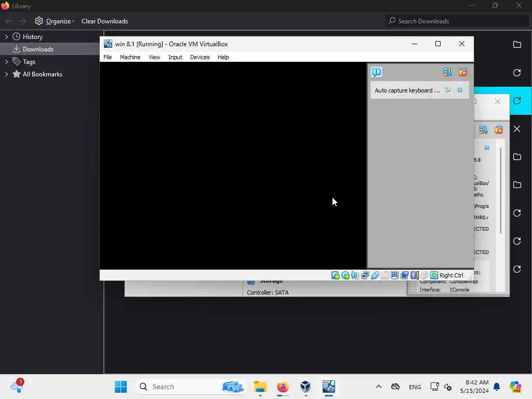Minimize the win 8.1 VirtualBox window
The height and width of the screenshot is (399, 532).
point(415,44)
